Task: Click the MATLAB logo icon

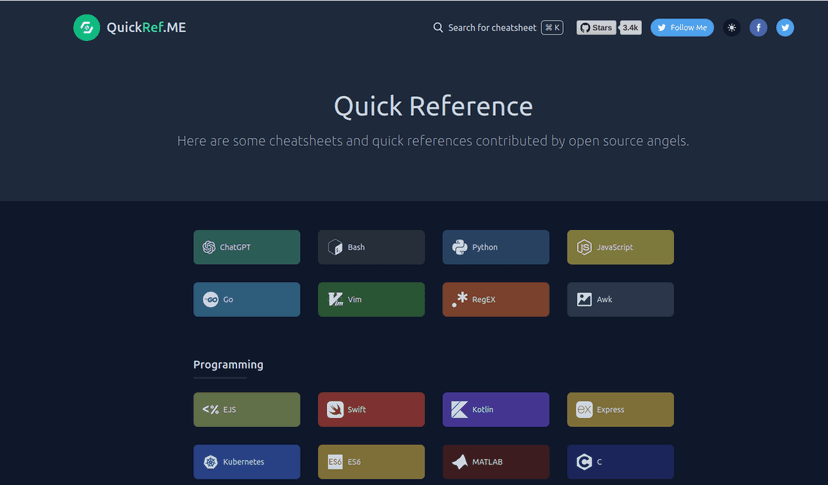Action: point(460,462)
